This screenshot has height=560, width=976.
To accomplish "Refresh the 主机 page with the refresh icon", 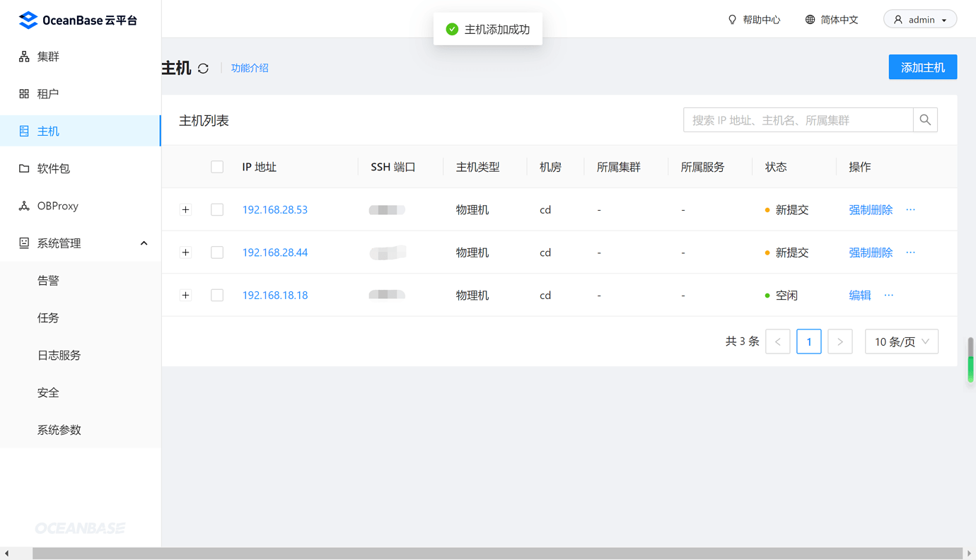I will point(204,68).
